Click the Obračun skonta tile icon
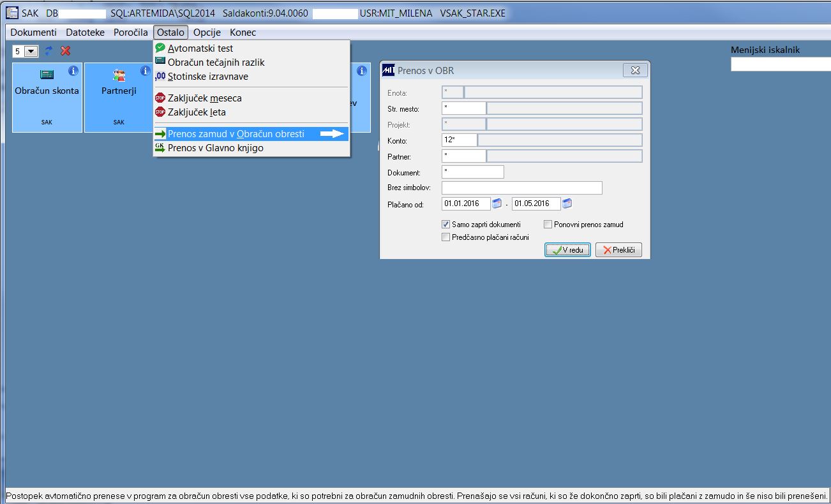This screenshot has height=504, width=831. coord(47,74)
